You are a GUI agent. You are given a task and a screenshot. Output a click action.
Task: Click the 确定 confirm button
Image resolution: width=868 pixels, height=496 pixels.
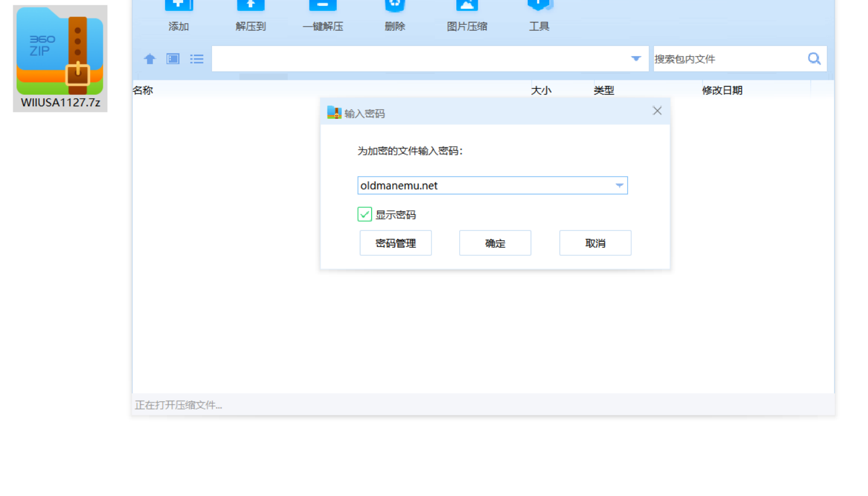494,243
